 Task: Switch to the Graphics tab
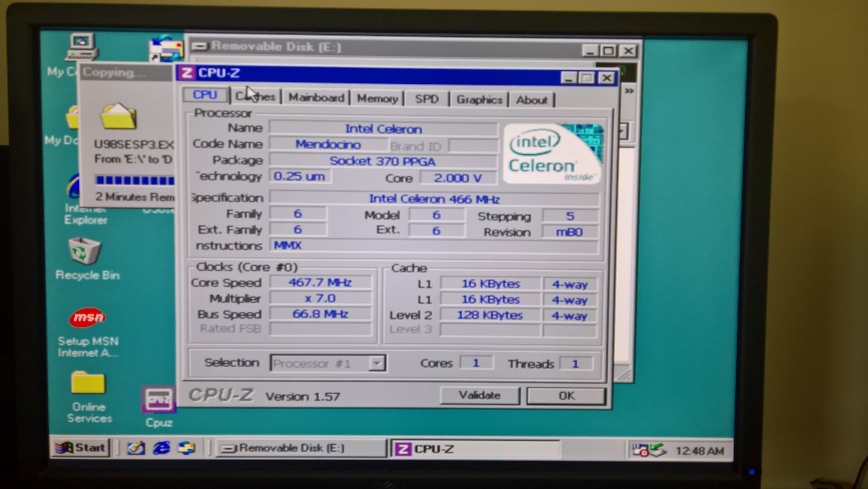click(479, 99)
